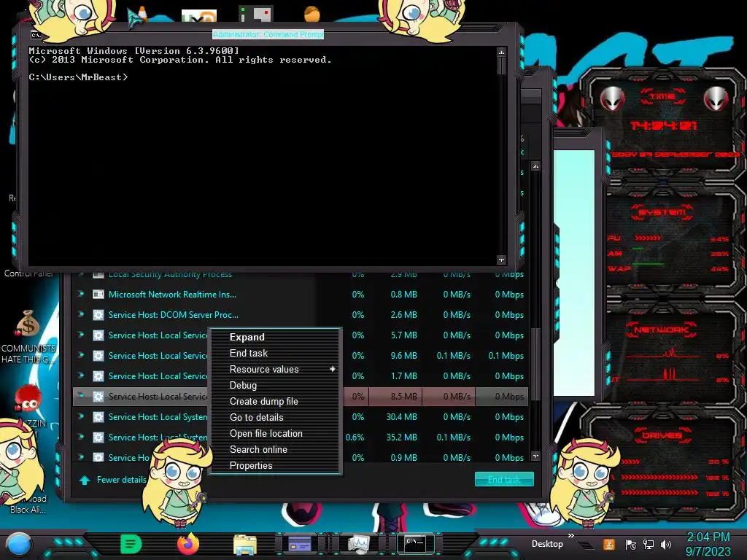
Task: Open the green chat app taskbar icon
Action: tap(131, 544)
